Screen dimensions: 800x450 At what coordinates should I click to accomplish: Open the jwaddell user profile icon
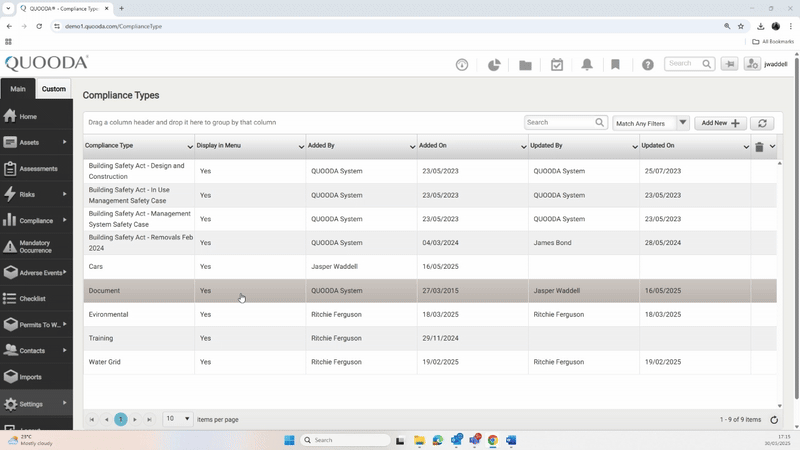pos(752,64)
